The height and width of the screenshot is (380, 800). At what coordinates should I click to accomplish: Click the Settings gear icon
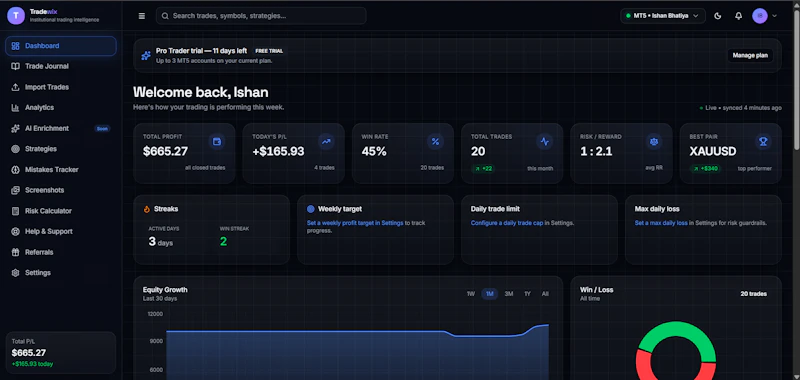coord(15,273)
